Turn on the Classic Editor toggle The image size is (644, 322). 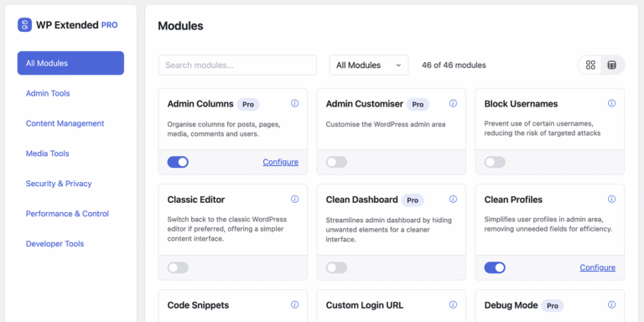point(178,267)
